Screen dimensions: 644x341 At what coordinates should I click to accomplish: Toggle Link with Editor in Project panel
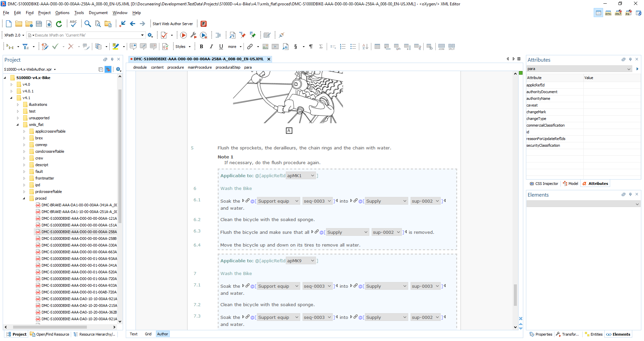click(x=108, y=69)
